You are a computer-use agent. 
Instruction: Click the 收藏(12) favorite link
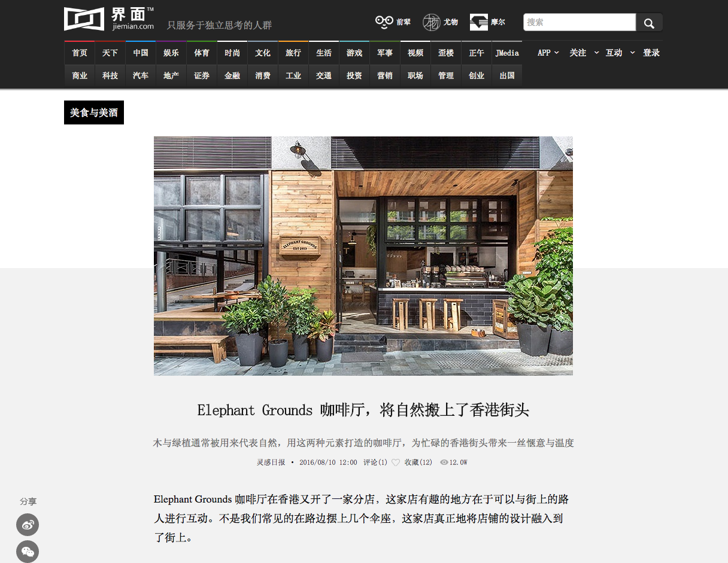pos(418,462)
